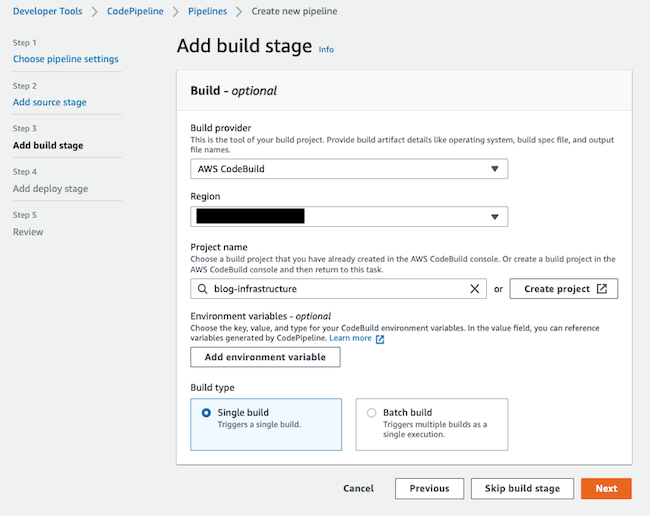
Task: Click Skip build stage button
Action: 522,489
